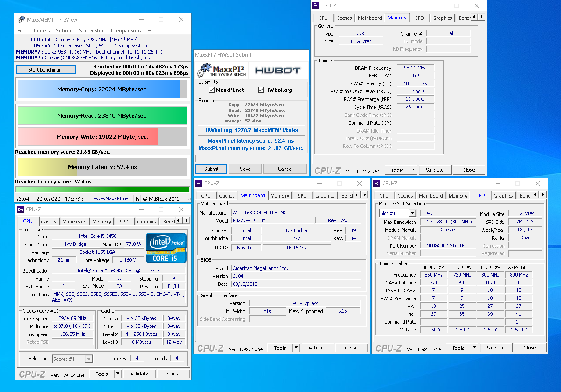Click the green progress bar in MaxxMEM
Screen dimensions: 561x392
click(x=102, y=189)
